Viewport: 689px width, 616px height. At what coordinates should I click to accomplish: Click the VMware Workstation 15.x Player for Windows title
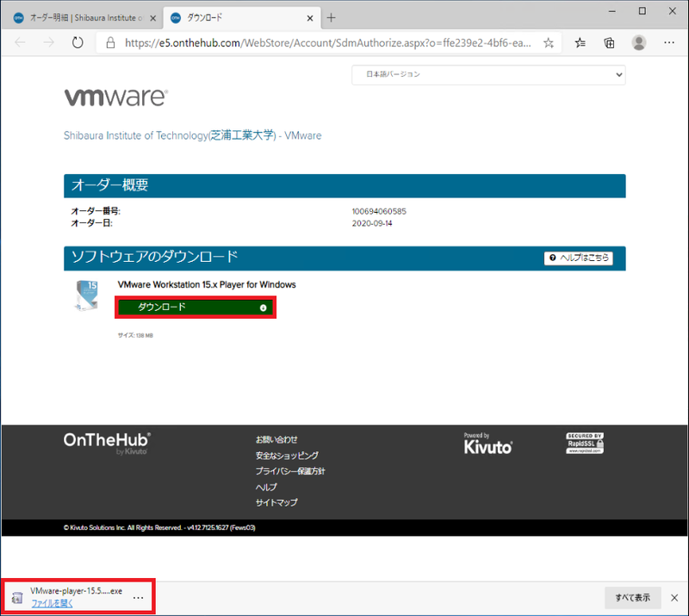207,284
